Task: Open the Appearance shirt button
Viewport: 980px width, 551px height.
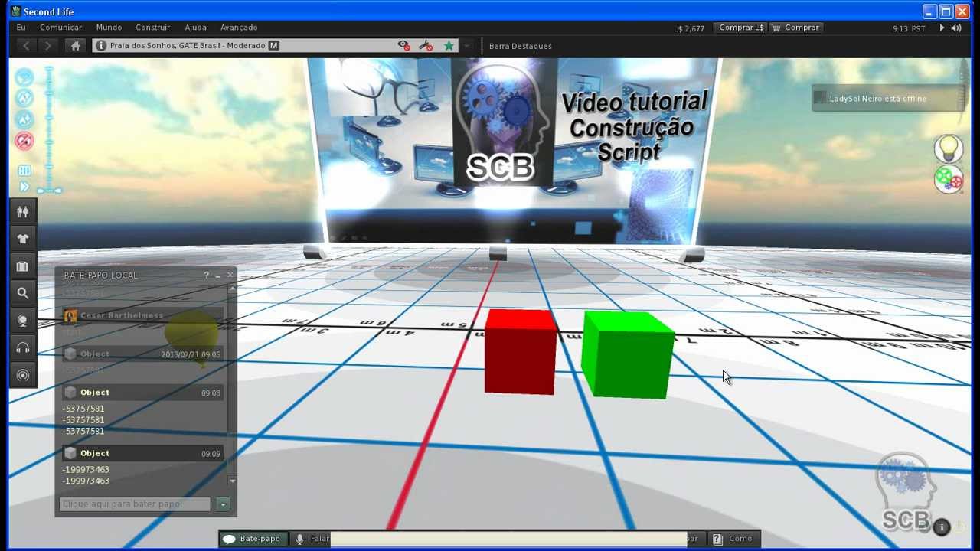Action: (23, 239)
